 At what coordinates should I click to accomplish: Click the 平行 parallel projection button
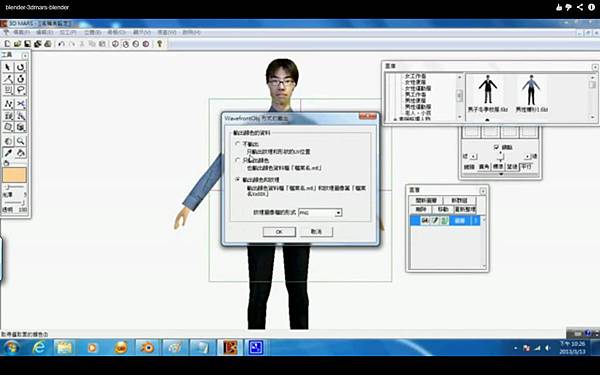pos(526,166)
